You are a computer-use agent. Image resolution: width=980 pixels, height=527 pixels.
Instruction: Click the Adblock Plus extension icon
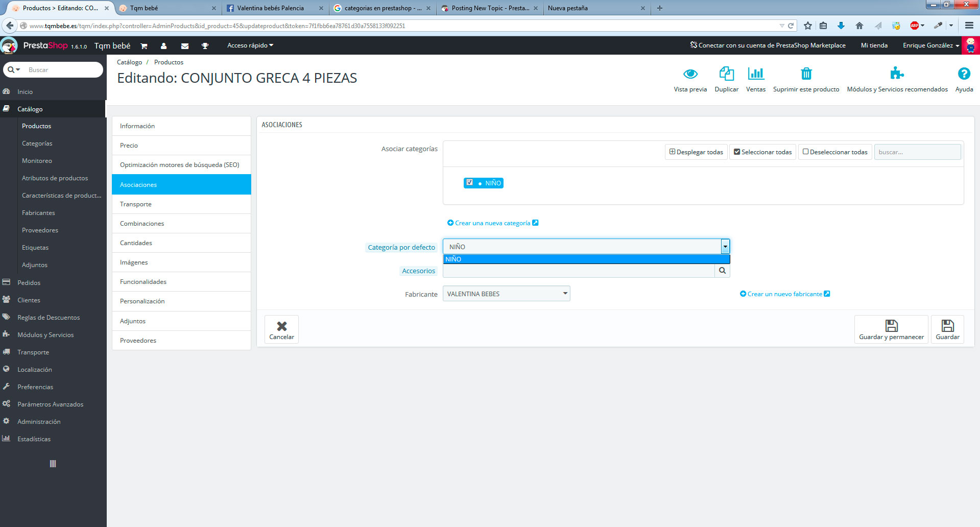coord(915,26)
